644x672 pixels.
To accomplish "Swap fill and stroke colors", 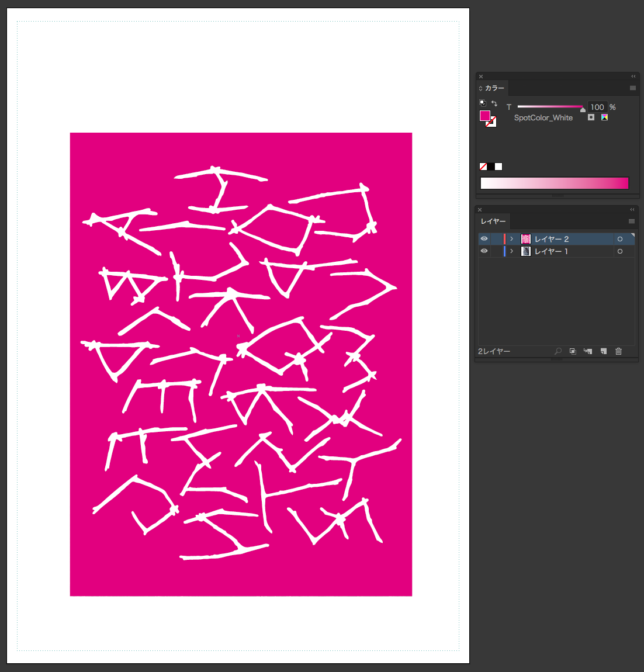I will (494, 103).
